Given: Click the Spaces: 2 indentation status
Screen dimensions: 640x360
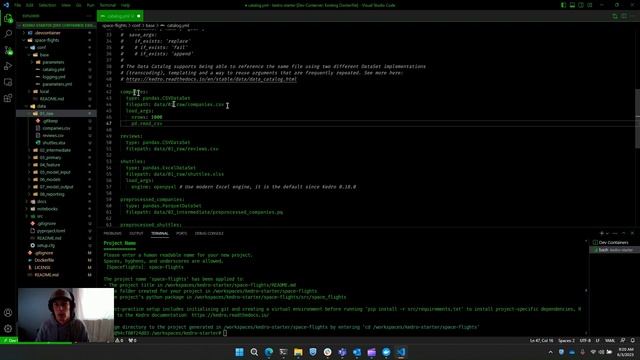Looking at the screenshot, I should point(566,340).
